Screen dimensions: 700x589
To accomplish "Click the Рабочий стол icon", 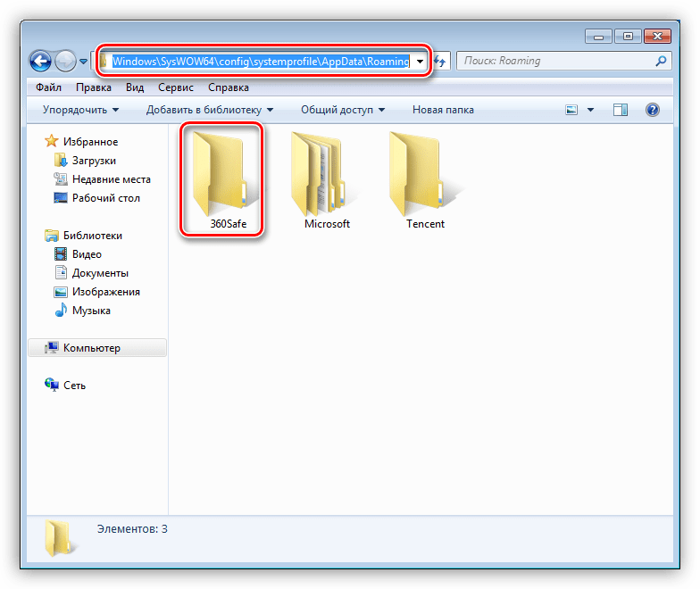I will click(61, 197).
